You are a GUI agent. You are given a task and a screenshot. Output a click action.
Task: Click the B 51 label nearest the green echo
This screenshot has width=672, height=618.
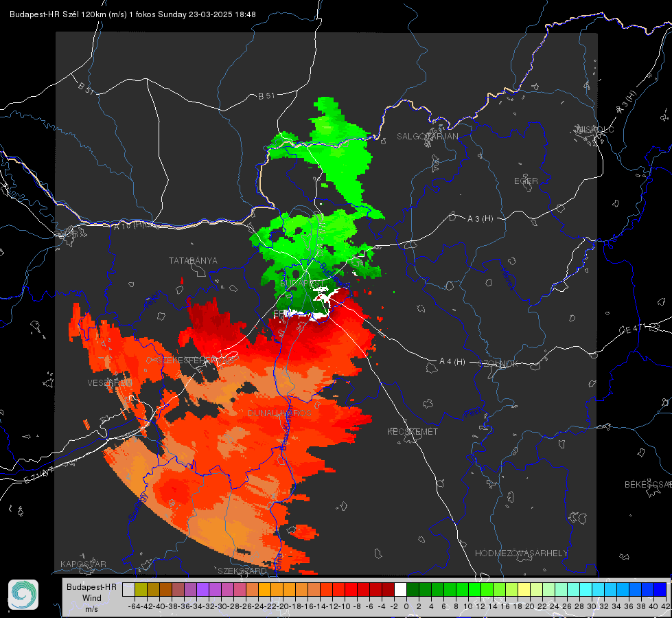(266, 96)
